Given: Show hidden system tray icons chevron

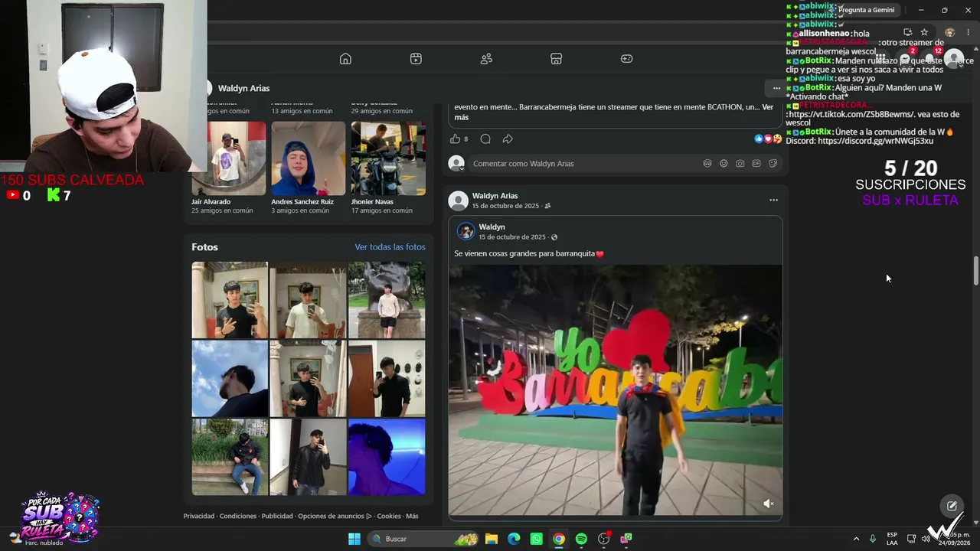Looking at the screenshot, I should [856, 539].
